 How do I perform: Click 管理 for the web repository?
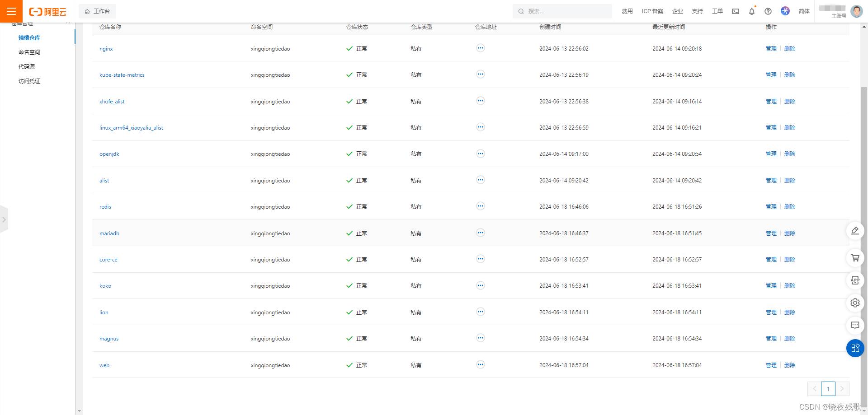click(771, 365)
